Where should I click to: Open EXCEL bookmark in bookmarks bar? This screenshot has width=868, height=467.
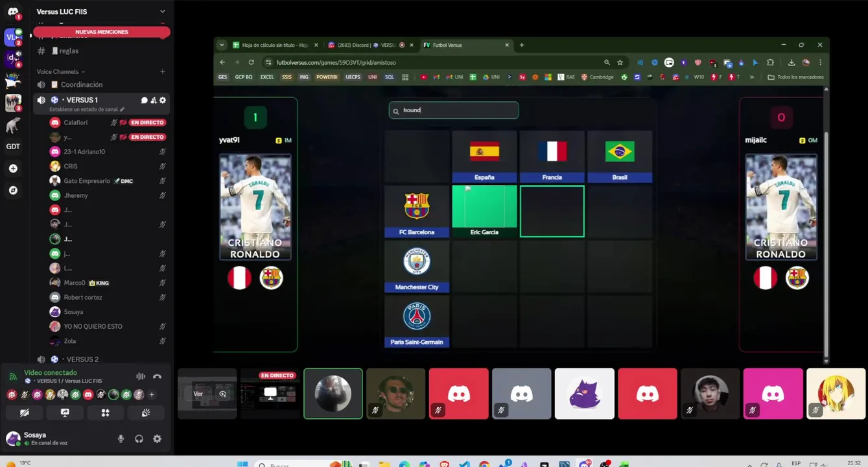coord(267,77)
